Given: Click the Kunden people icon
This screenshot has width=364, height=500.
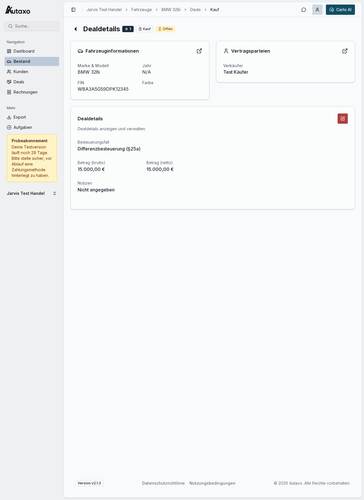Looking at the screenshot, I should (9, 72).
